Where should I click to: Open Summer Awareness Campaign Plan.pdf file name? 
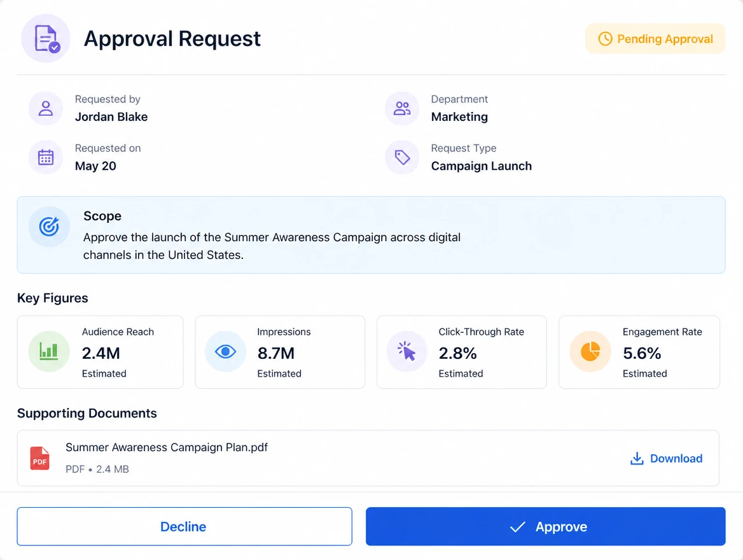167,447
